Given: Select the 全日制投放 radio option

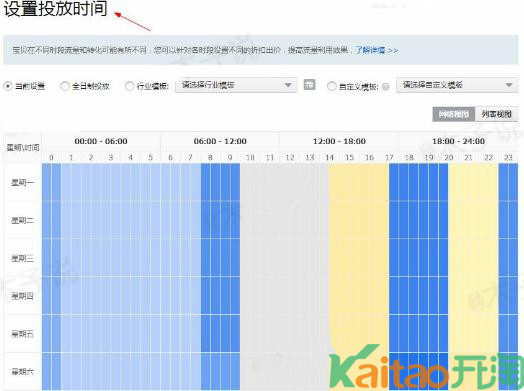Looking at the screenshot, I should click(x=64, y=86).
